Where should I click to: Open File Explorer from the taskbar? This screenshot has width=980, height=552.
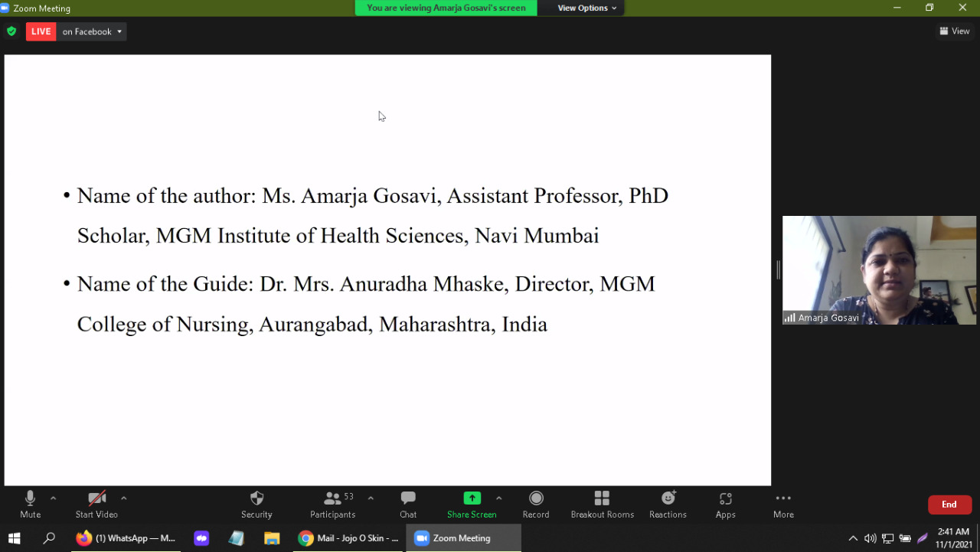[x=272, y=538]
